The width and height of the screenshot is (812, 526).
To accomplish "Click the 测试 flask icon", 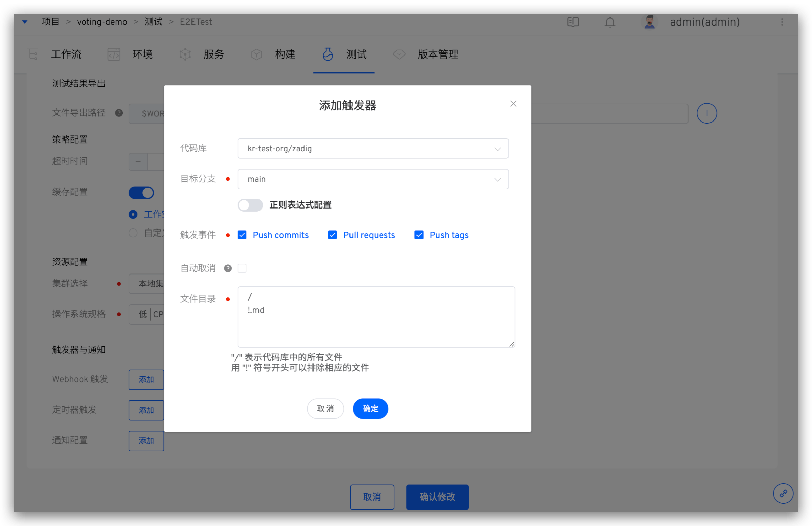I will tap(327, 54).
